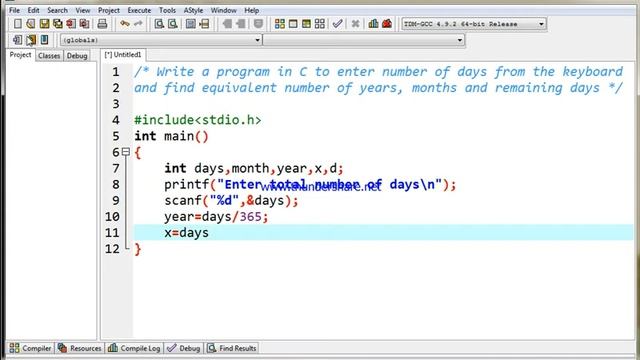
Task: Click the Project options shield icon
Action: tap(258, 24)
